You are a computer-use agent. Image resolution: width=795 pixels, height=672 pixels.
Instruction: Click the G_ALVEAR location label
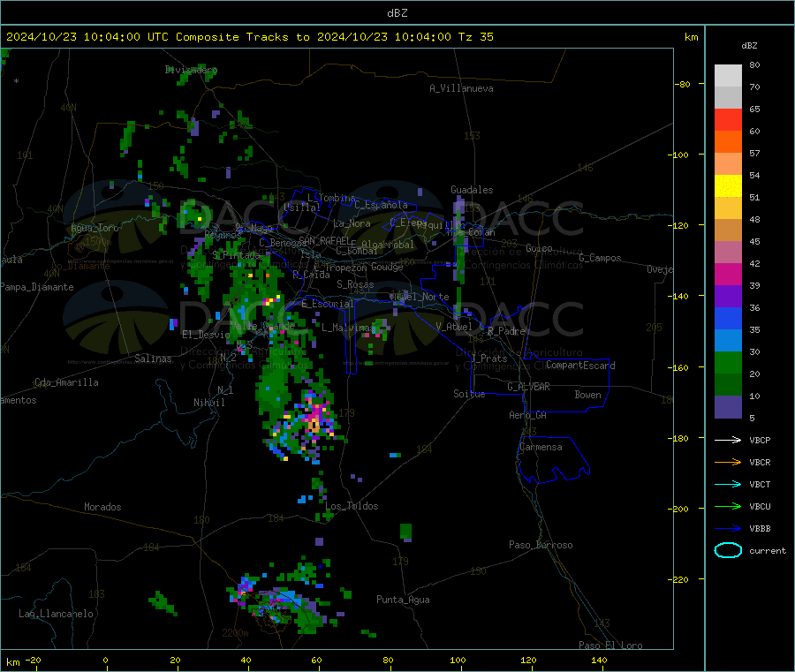coord(529,387)
